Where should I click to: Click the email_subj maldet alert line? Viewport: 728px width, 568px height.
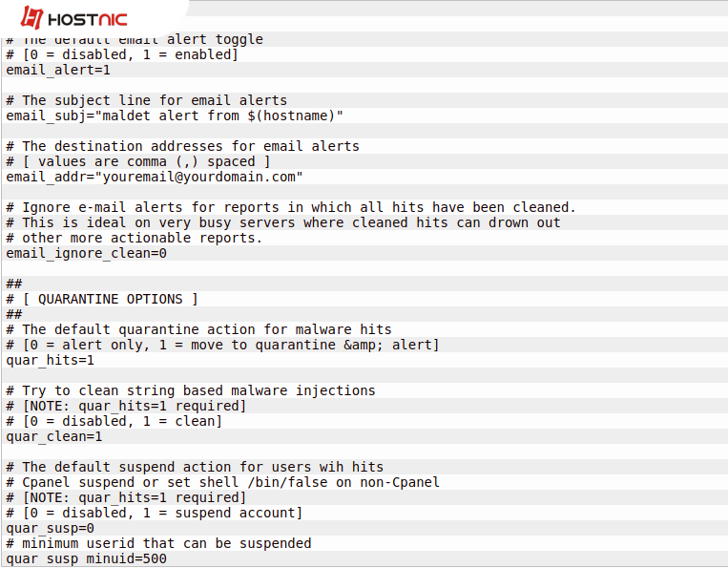[x=175, y=116]
